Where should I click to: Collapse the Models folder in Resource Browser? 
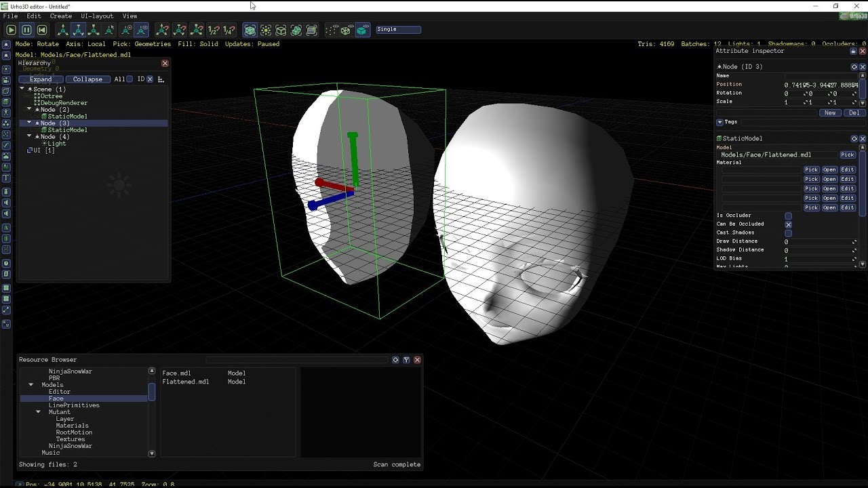pyautogui.click(x=31, y=385)
